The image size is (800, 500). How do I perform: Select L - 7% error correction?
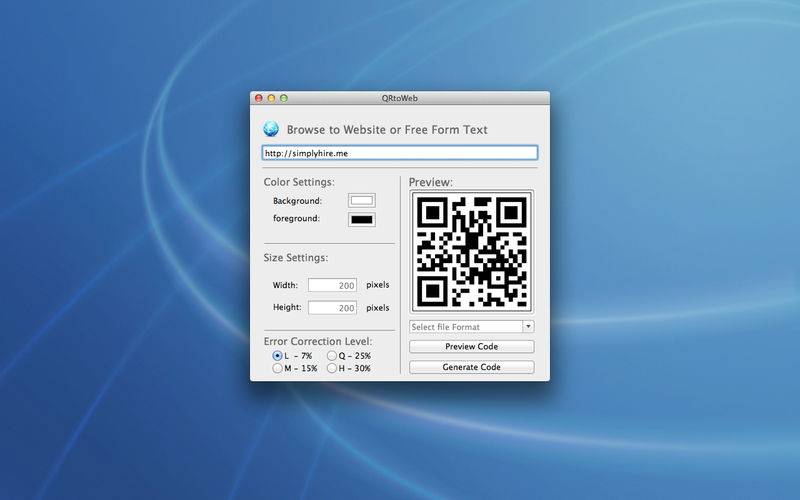point(278,356)
